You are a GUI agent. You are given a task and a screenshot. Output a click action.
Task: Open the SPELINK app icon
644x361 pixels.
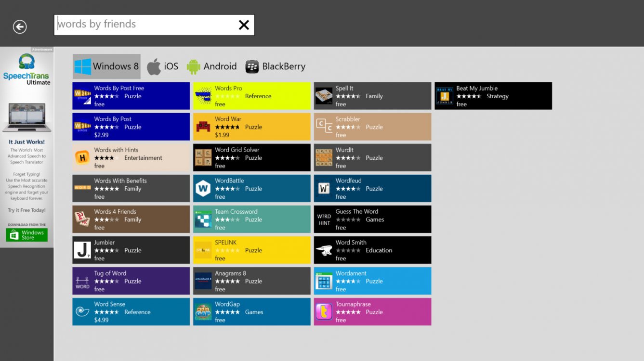tap(203, 250)
